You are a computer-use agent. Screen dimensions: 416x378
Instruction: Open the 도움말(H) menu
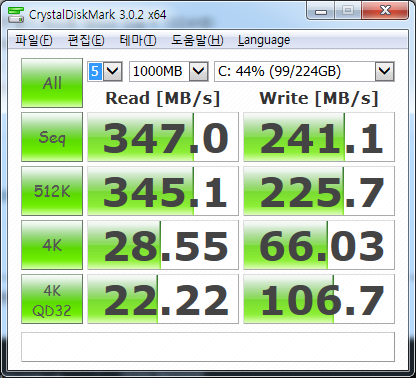197,40
